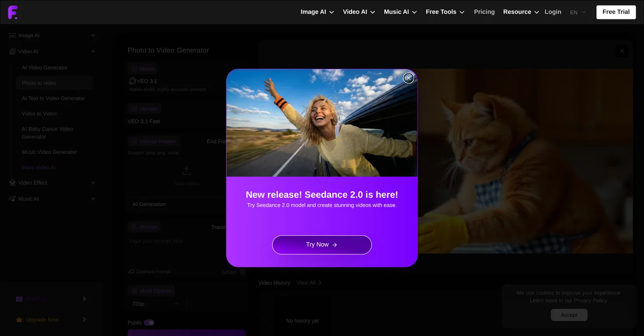The height and width of the screenshot is (336, 644).
Task: Open the Resource top menu
Action: click(521, 12)
